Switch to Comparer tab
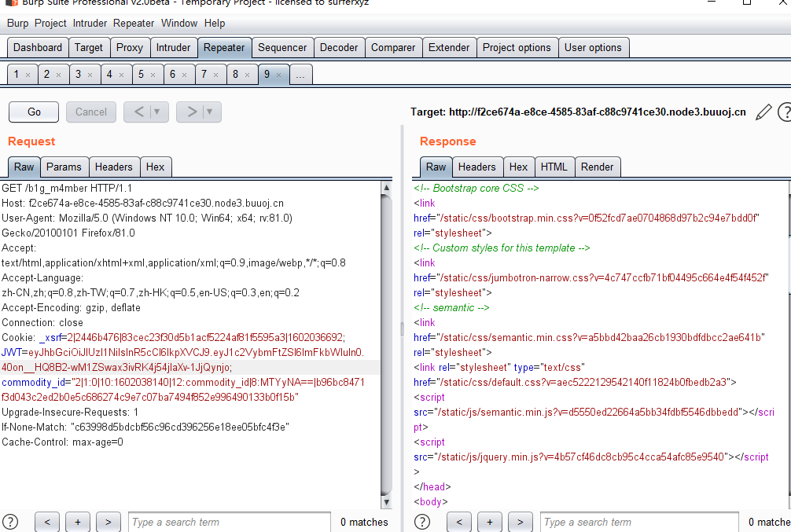791x532 pixels. [393, 47]
